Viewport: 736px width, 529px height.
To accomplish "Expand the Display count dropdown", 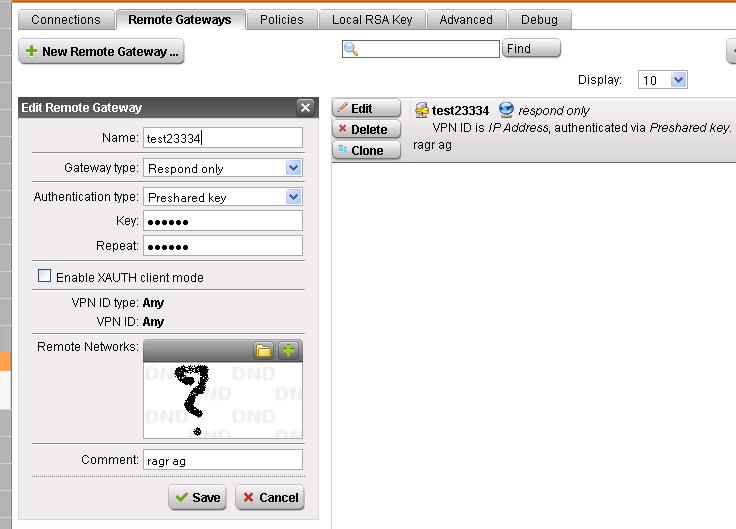I will click(679, 80).
